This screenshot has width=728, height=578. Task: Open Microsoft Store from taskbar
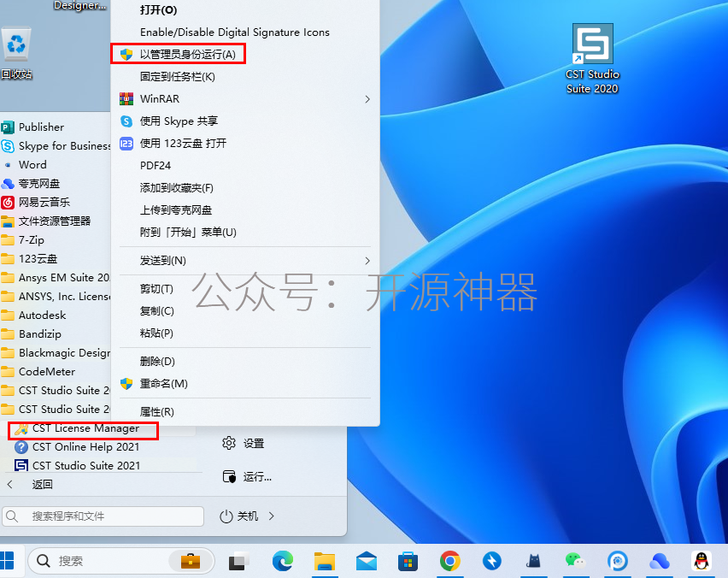point(408,561)
